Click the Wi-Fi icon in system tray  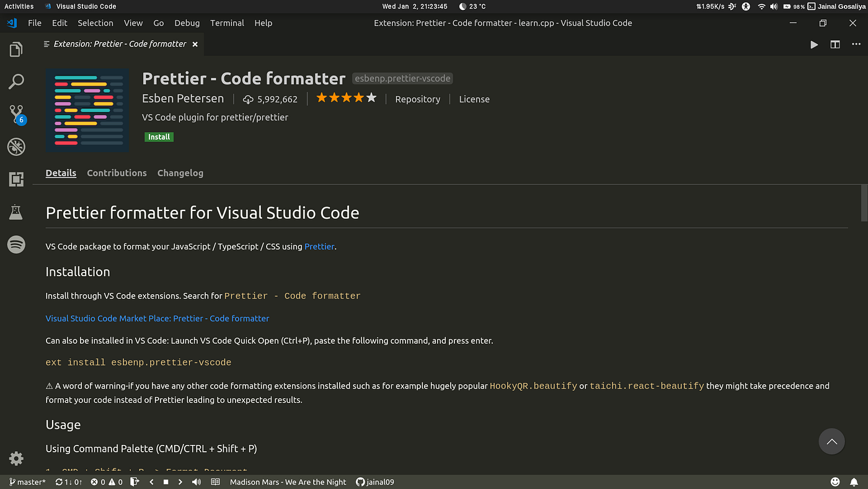tap(761, 6)
